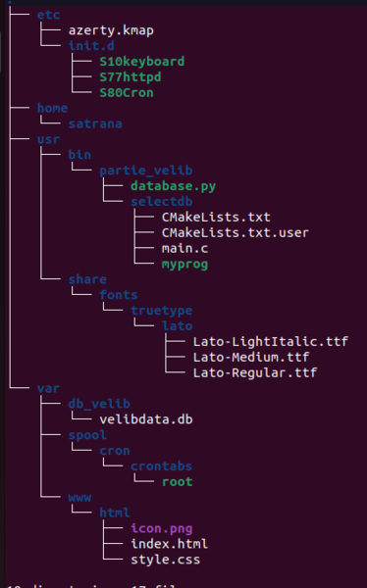This screenshot has height=588, width=367.
Task: Select the icon.png image file
Action: (x=162, y=529)
